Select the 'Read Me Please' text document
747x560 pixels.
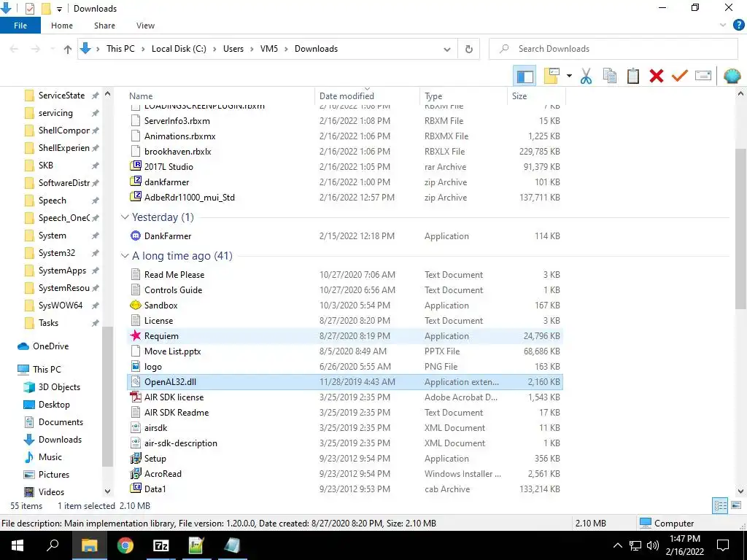point(345,274)
